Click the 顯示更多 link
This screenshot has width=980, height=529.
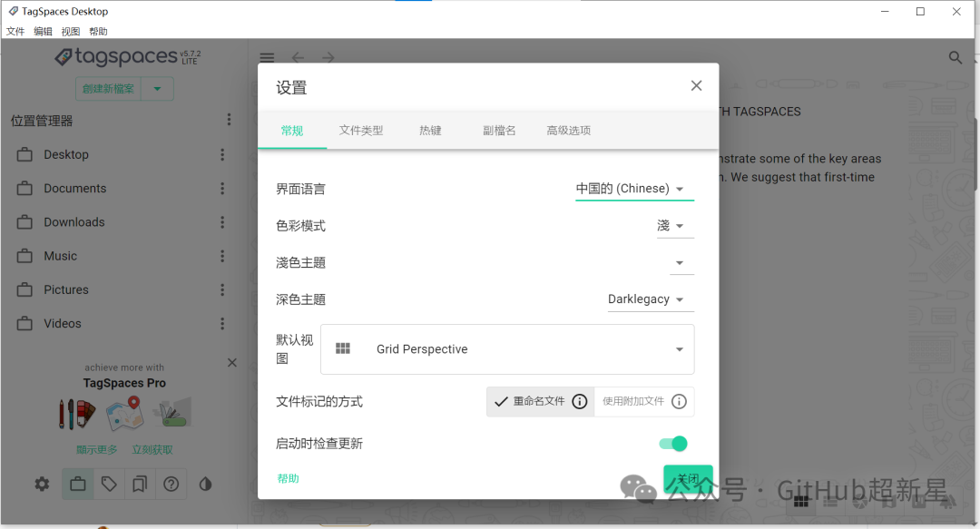pyautogui.click(x=97, y=449)
